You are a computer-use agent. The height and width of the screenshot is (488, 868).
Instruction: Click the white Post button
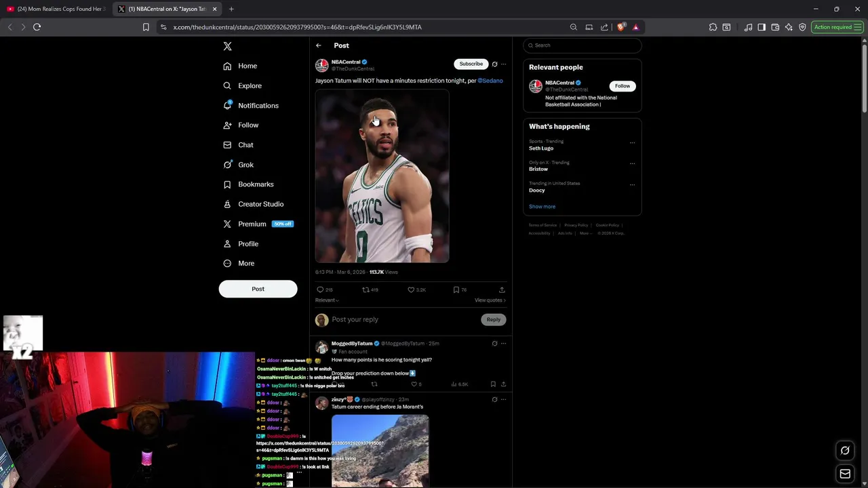tap(258, 289)
